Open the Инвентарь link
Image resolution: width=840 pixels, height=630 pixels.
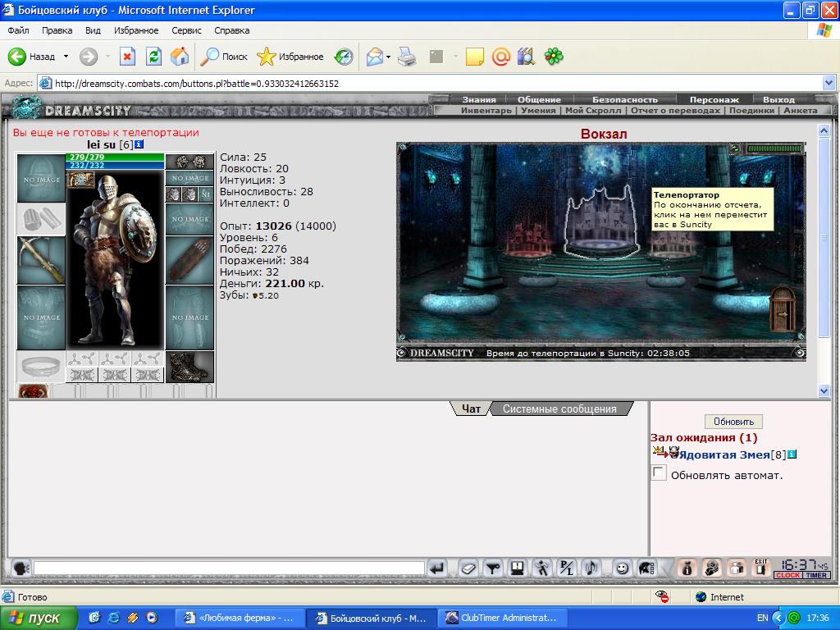pyautogui.click(x=486, y=111)
